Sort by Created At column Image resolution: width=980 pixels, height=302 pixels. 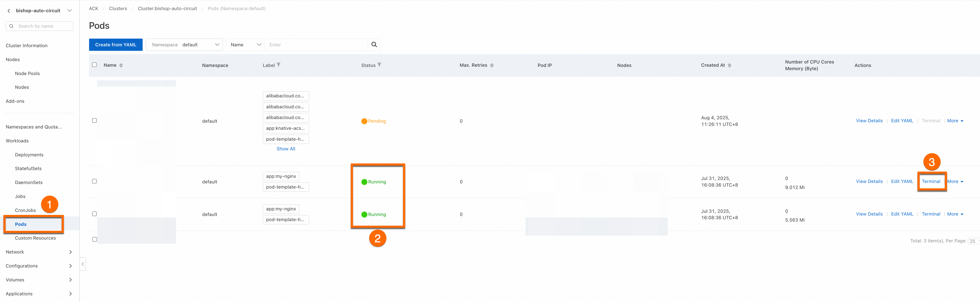coord(729,65)
